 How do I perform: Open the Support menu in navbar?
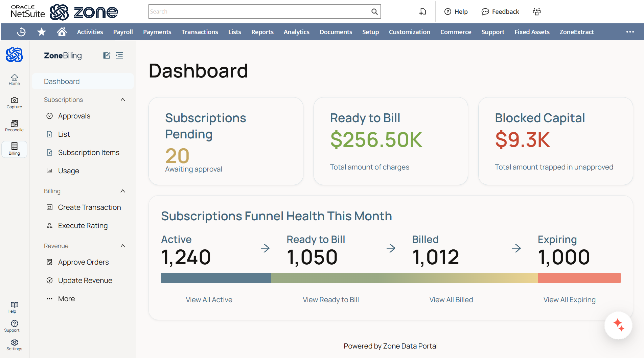pyautogui.click(x=493, y=32)
